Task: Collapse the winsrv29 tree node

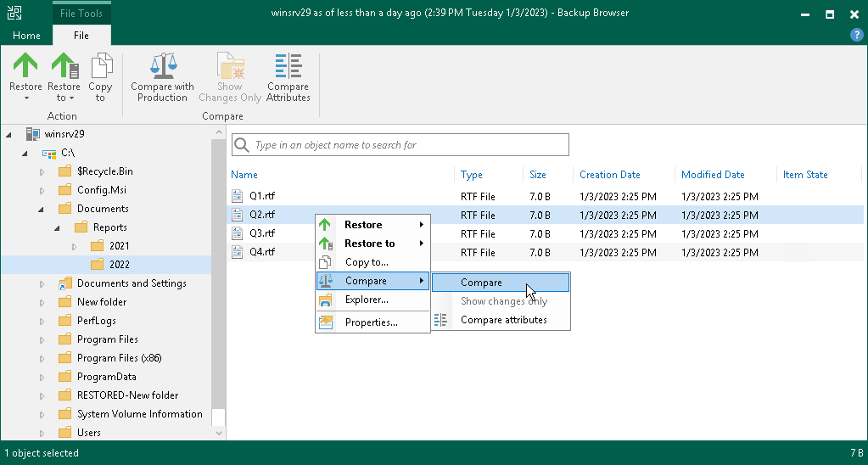Action: coord(9,135)
